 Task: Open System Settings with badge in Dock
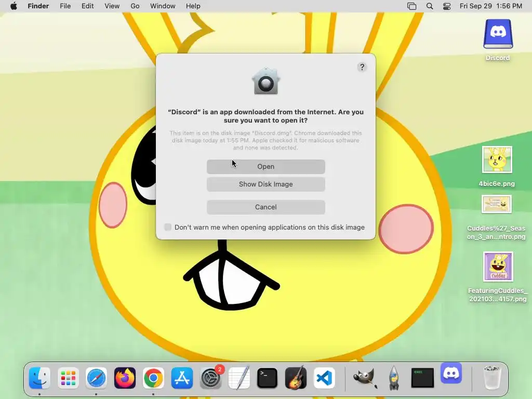(211, 378)
